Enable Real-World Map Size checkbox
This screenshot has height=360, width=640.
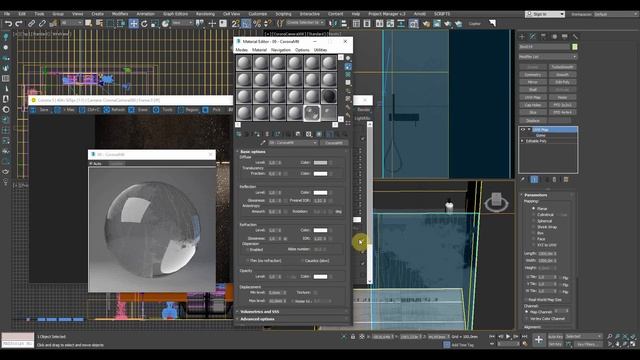tap(527, 300)
